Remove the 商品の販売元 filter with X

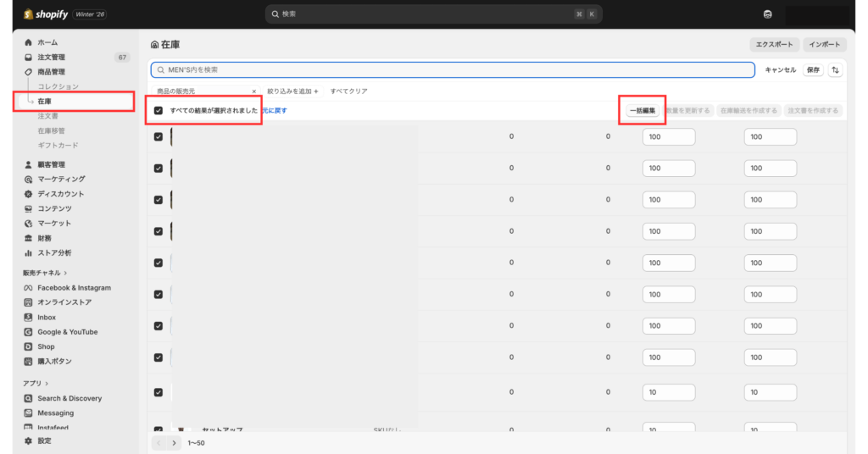(253, 91)
